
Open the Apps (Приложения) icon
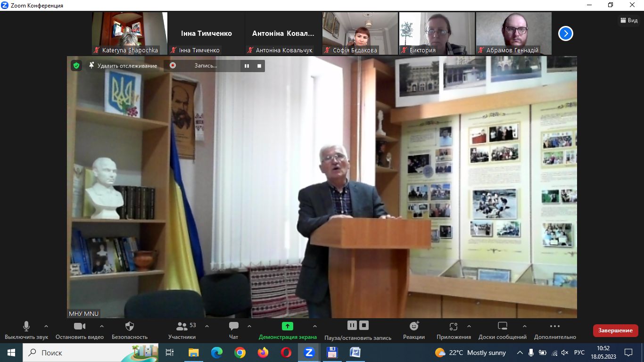click(x=453, y=326)
